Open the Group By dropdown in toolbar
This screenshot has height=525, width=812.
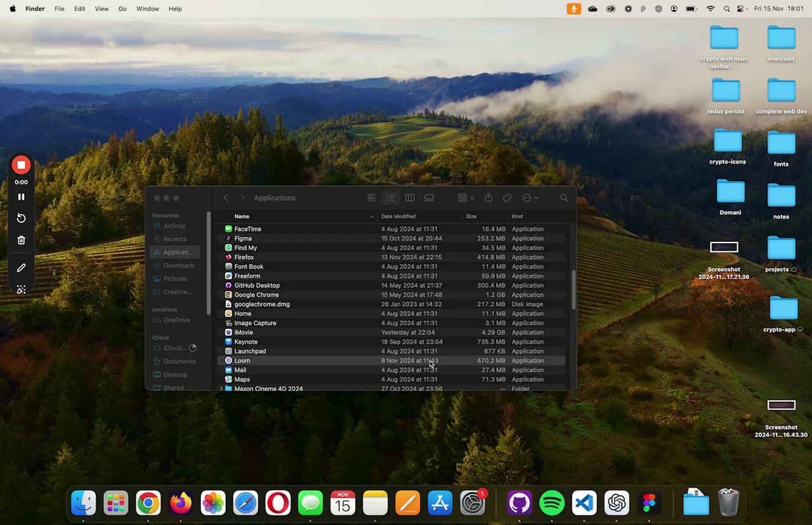coord(466,198)
